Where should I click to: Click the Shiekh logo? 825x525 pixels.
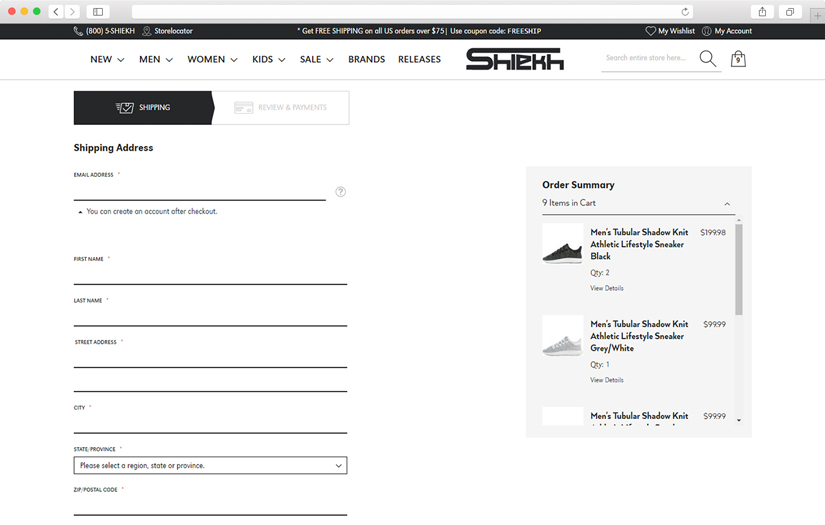click(515, 59)
